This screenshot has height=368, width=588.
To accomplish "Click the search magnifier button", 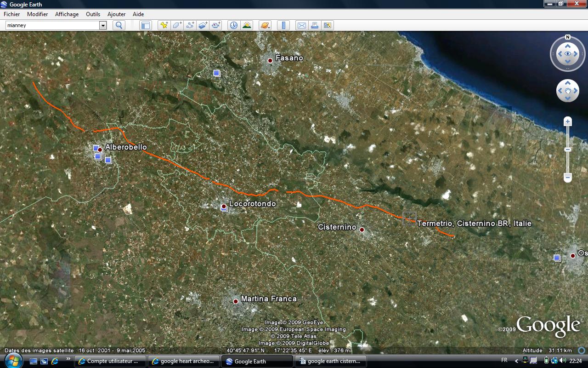I will [x=119, y=25].
